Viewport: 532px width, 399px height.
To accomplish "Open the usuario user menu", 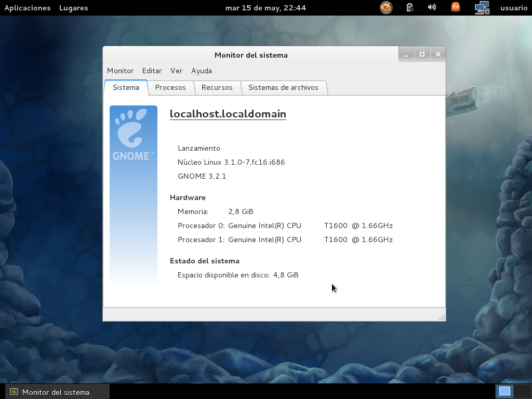I will pyautogui.click(x=514, y=8).
